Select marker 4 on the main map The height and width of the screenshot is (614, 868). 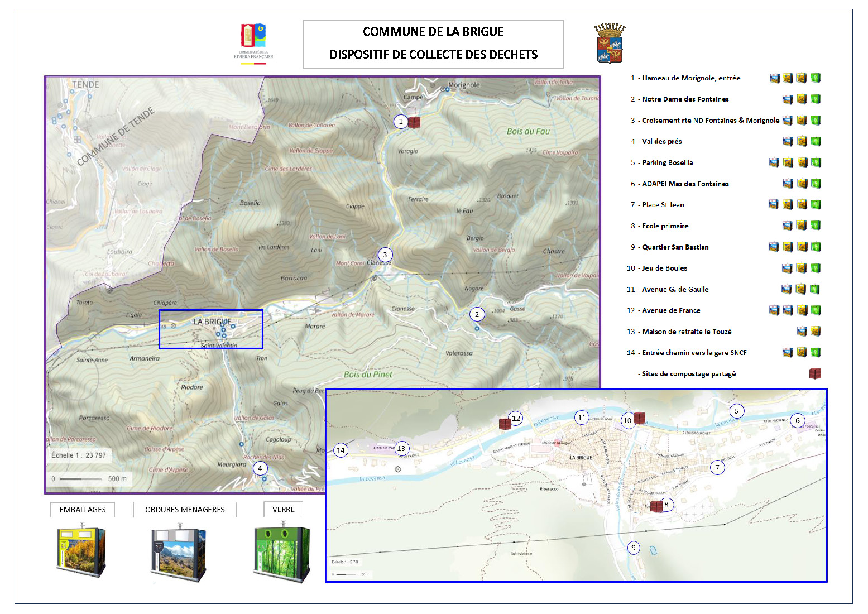coord(260,468)
